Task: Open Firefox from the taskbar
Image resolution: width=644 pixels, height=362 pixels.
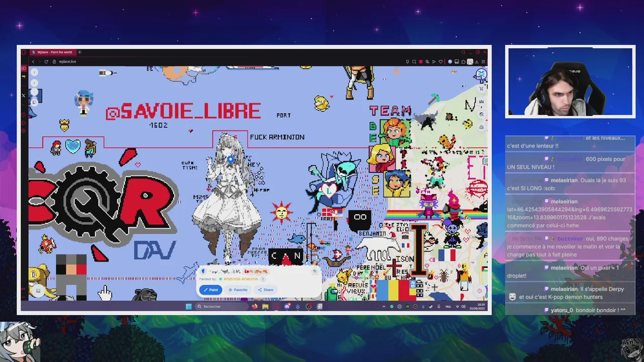Action: [x=255, y=306]
